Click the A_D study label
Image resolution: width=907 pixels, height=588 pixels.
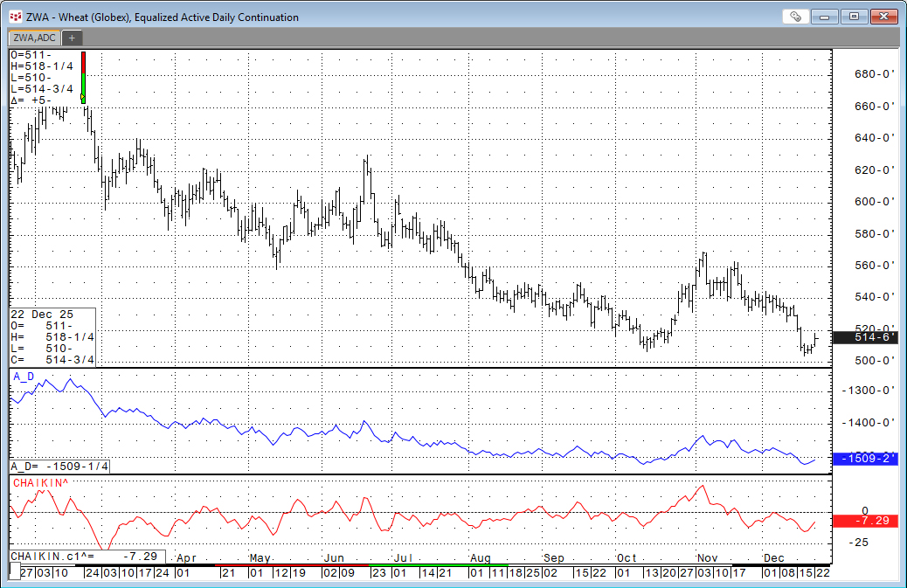pyautogui.click(x=24, y=377)
